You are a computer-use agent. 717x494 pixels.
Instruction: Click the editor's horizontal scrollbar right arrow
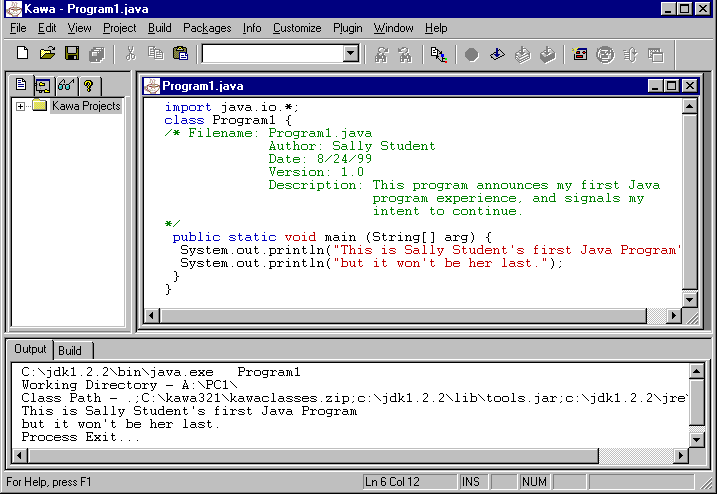[x=674, y=316]
